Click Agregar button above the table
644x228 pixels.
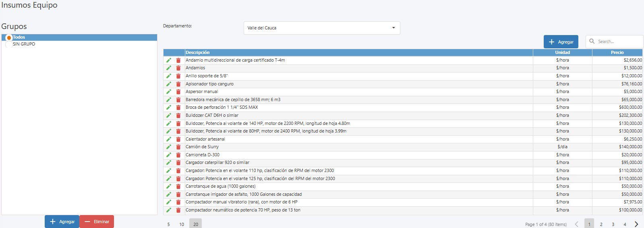(x=561, y=42)
